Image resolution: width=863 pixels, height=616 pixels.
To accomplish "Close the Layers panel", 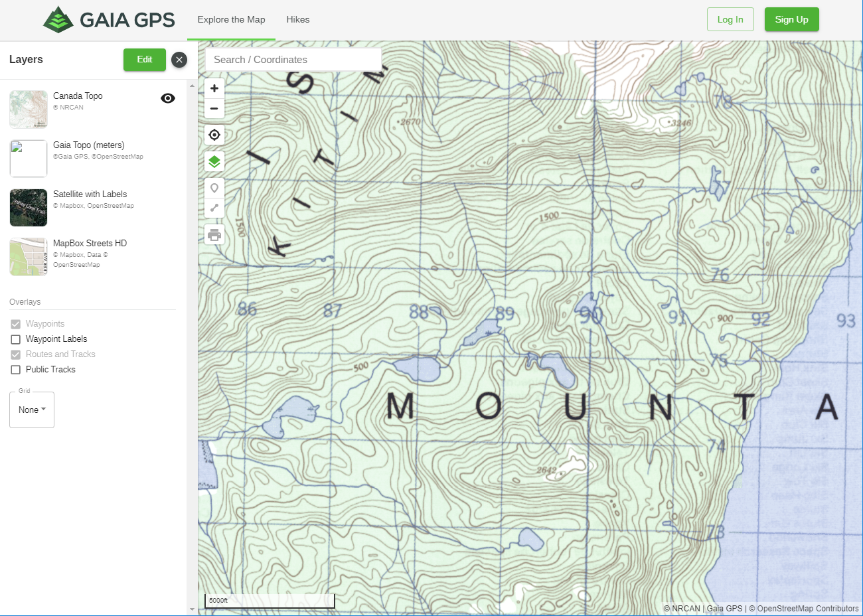I will coord(179,60).
